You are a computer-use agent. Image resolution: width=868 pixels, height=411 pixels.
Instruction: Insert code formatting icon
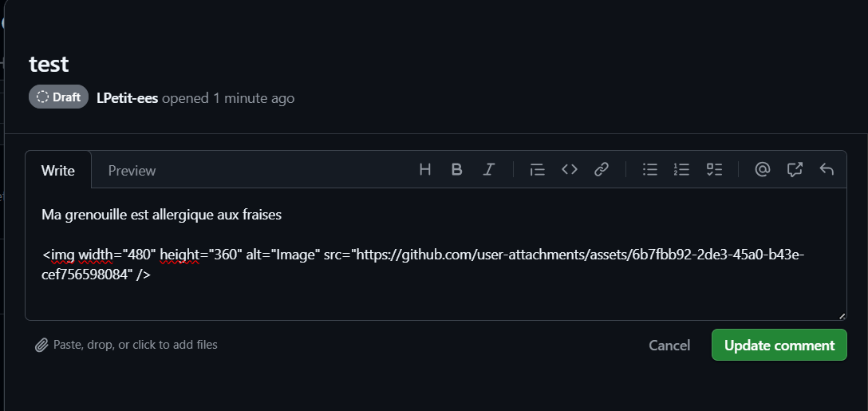pos(570,169)
